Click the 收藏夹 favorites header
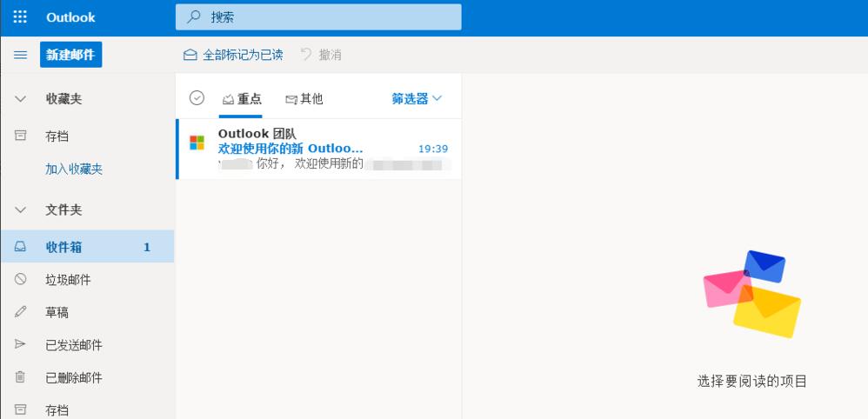This screenshot has height=419, width=868. 63,99
